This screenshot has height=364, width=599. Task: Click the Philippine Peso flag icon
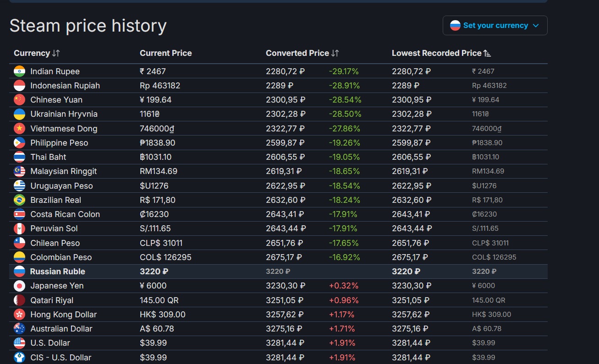coord(19,143)
